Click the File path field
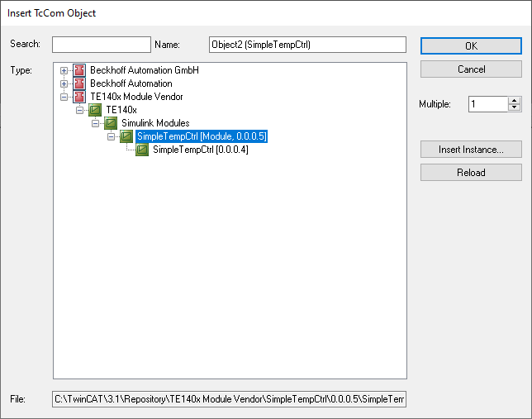Image resolution: width=532 pixels, height=419 pixels. (x=229, y=399)
